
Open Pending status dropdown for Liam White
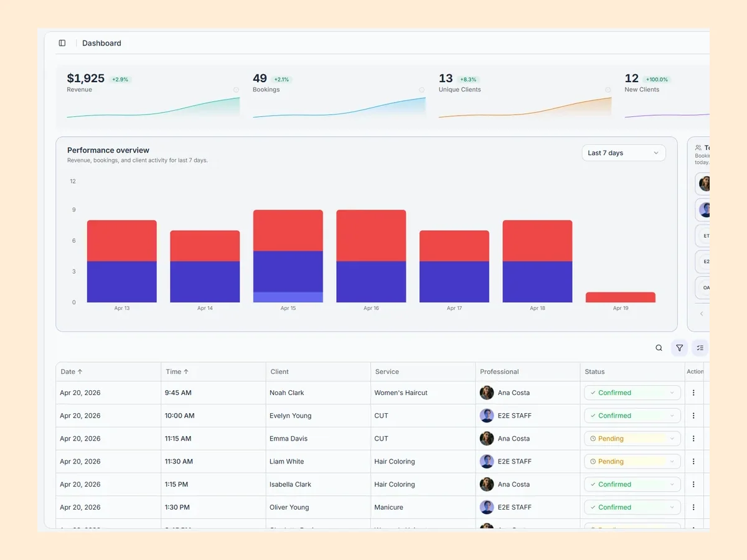tap(632, 462)
